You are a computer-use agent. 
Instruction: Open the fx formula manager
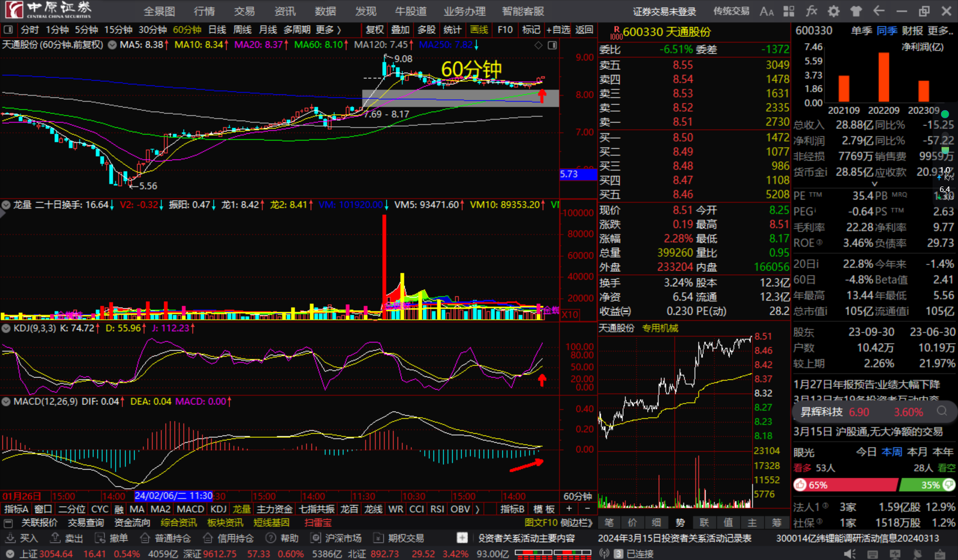point(811,11)
